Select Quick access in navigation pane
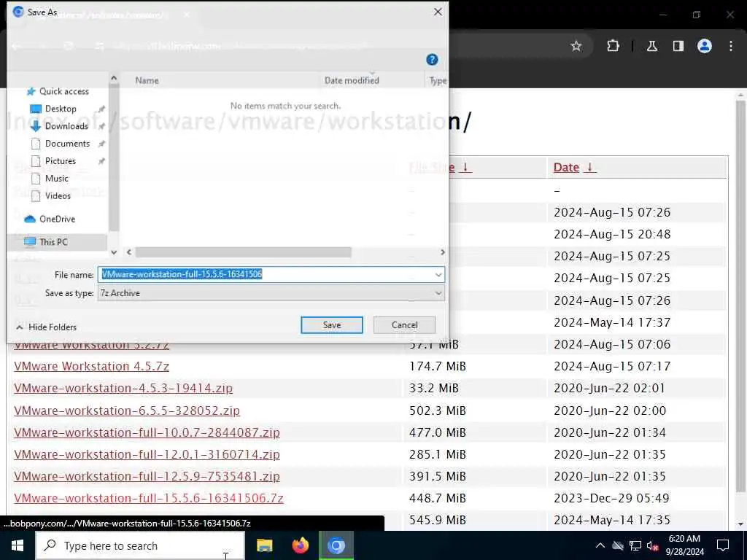The width and height of the screenshot is (747, 560). tap(58, 91)
